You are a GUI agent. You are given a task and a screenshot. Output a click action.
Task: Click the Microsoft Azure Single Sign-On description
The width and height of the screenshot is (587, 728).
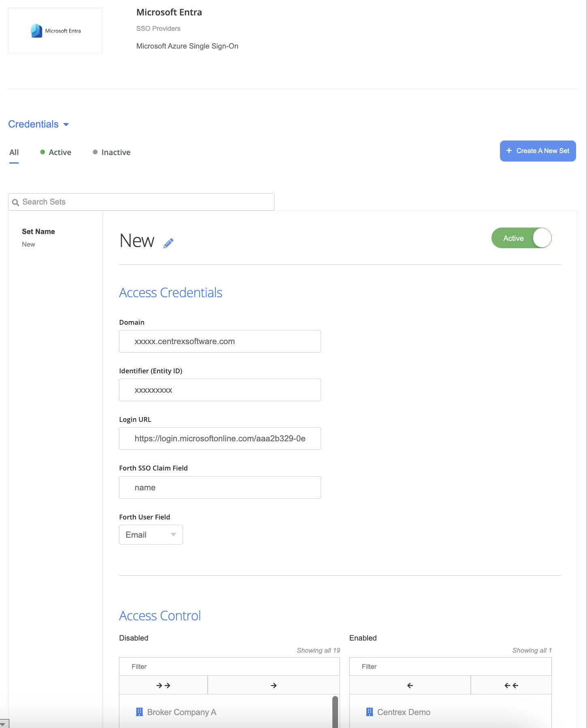click(x=187, y=46)
